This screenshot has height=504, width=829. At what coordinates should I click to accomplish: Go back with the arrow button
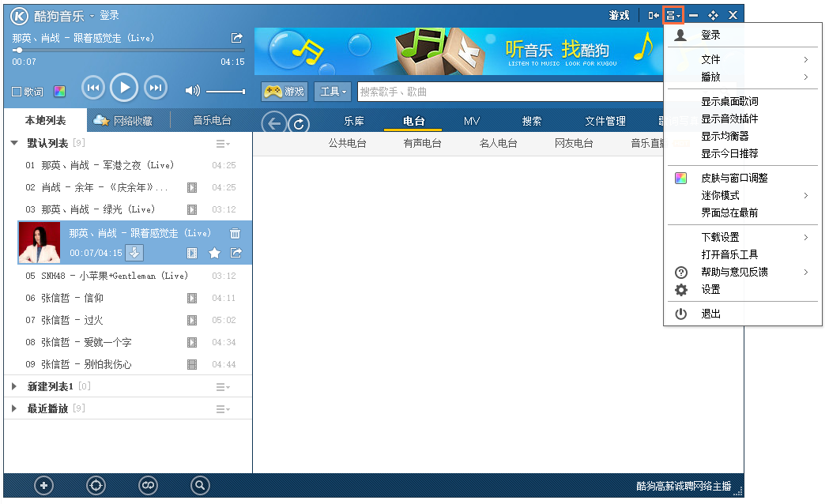pyautogui.click(x=274, y=123)
